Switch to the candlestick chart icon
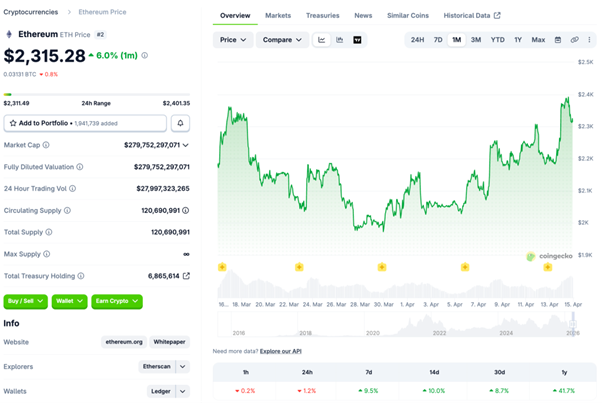This screenshot has width=602, height=403. tap(340, 40)
